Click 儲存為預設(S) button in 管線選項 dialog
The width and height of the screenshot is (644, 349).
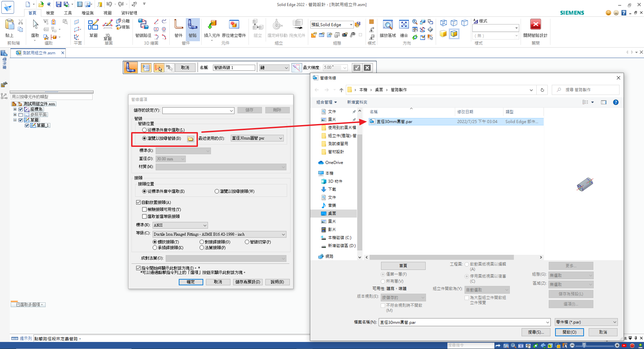[x=248, y=282]
